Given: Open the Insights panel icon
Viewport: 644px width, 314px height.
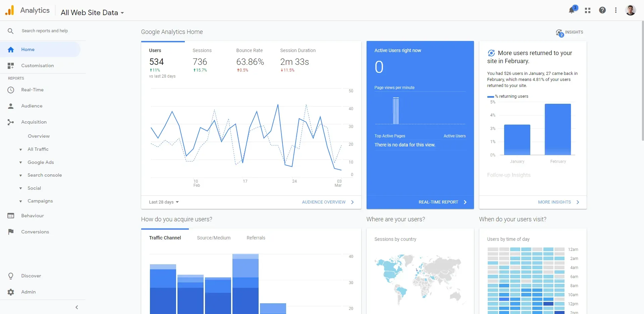Looking at the screenshot, I should [x=559, y=33].
